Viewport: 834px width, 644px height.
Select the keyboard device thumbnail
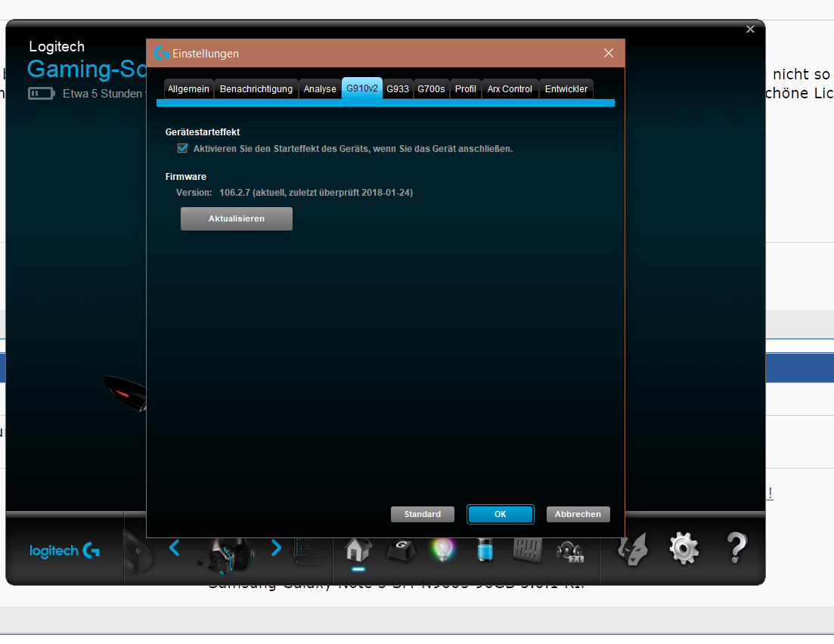pos(310,552)
